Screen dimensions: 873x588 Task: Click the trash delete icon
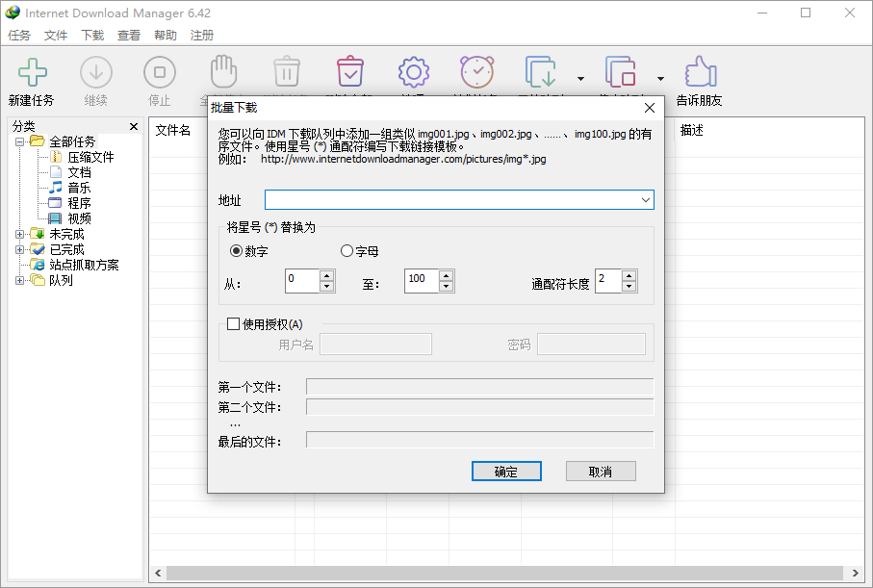[286, 72]
